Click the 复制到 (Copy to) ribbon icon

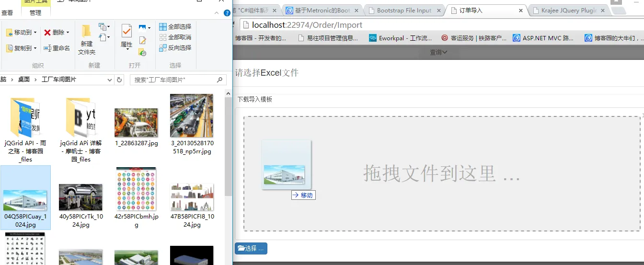tap(10, 48)
